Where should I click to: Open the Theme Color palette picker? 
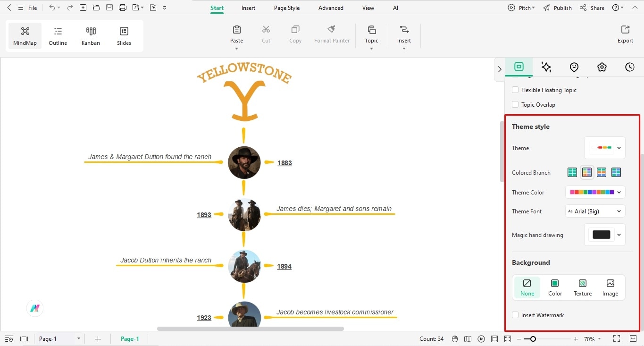(x=595, y=192)
